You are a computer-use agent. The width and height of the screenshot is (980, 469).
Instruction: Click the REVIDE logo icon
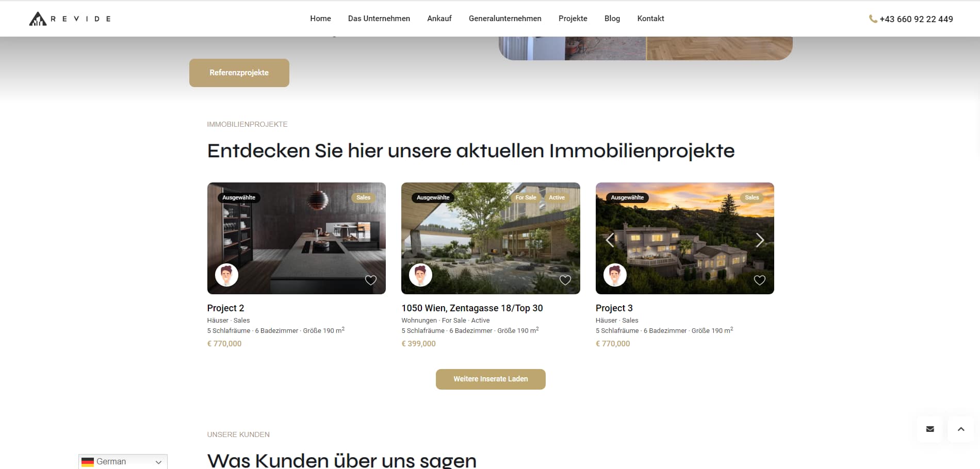click(38, 19)
